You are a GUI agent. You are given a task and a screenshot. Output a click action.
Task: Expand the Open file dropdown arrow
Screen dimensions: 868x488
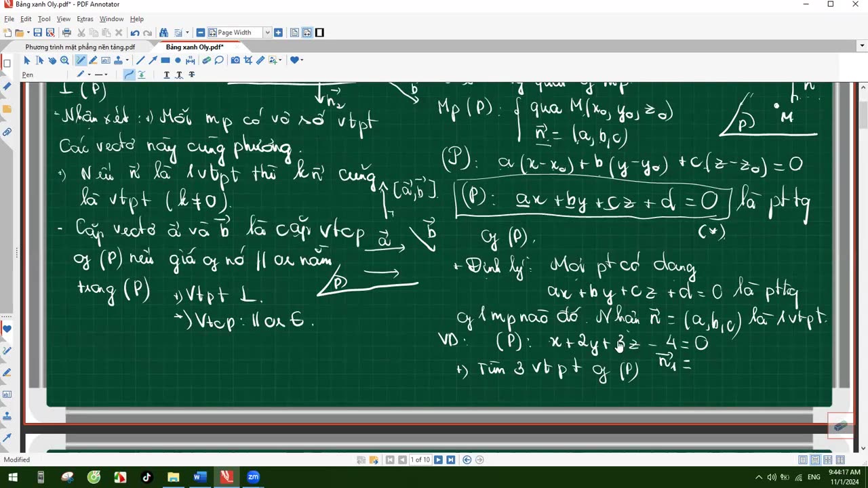click(x=28, y=33)
